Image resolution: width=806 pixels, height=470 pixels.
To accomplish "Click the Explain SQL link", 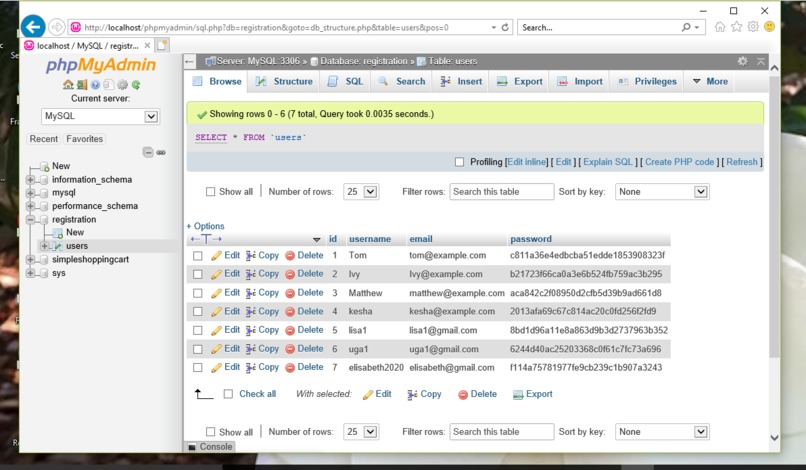I will point(608,162).
